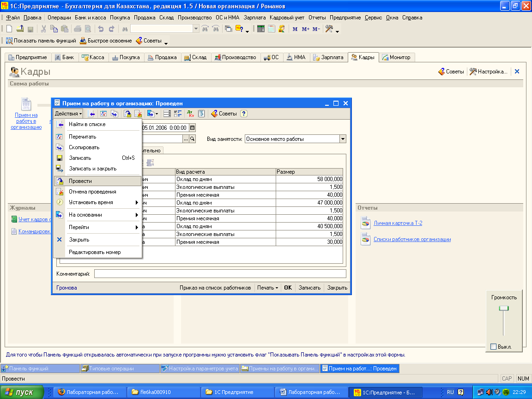The height and width of the screenshot is (399, 532).
Task: Open the Зарплата menu in menu bar
Action: [x=254, y=18]
